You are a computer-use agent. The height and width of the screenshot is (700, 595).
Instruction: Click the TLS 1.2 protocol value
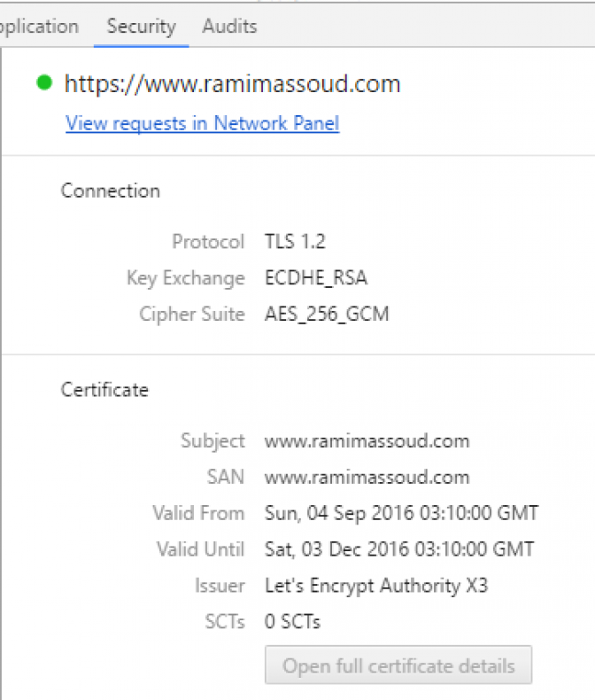295,242
